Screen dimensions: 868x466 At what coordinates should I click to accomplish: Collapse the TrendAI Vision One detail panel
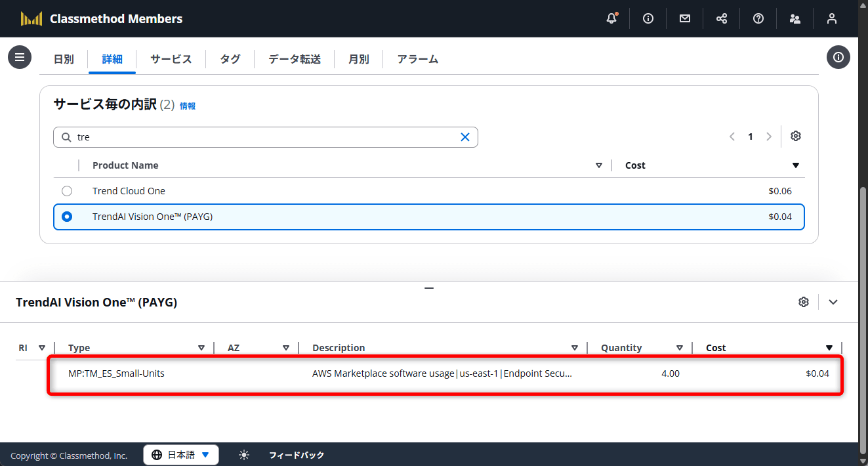pyautogui.click(x=833, y=302)
